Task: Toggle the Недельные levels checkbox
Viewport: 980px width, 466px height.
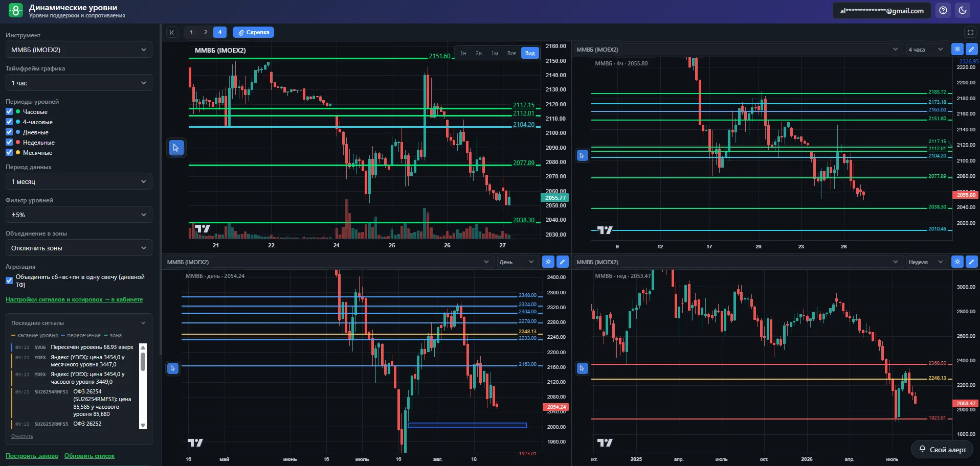Action: pyautogui.click(x=9, y=142)
